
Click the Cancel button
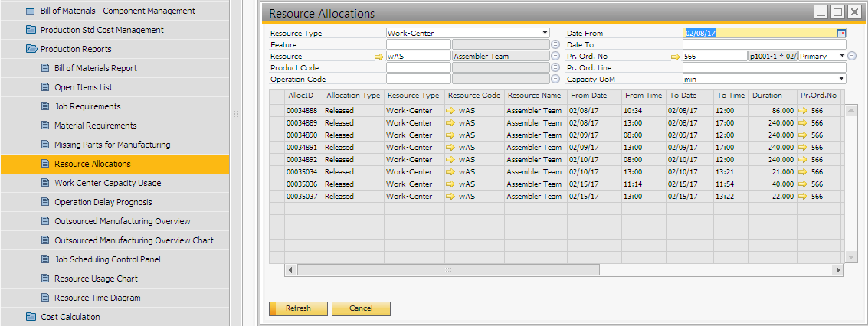tap(361, 308)
